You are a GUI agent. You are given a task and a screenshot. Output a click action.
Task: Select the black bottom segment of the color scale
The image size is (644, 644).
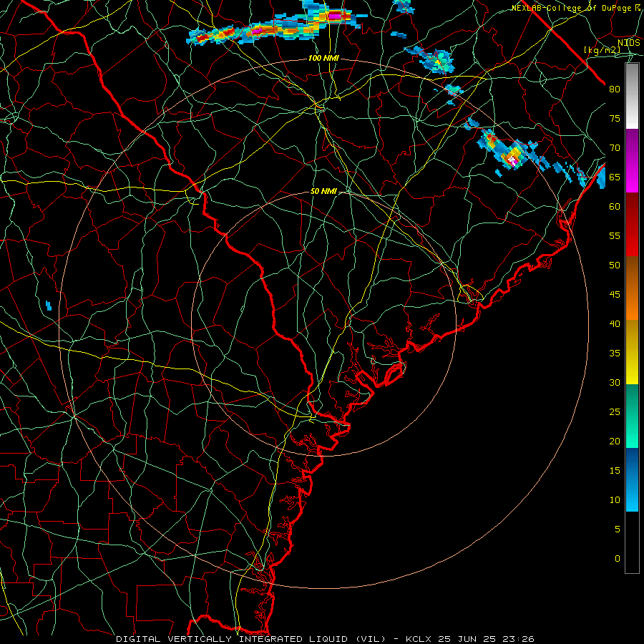pos(632,542)
